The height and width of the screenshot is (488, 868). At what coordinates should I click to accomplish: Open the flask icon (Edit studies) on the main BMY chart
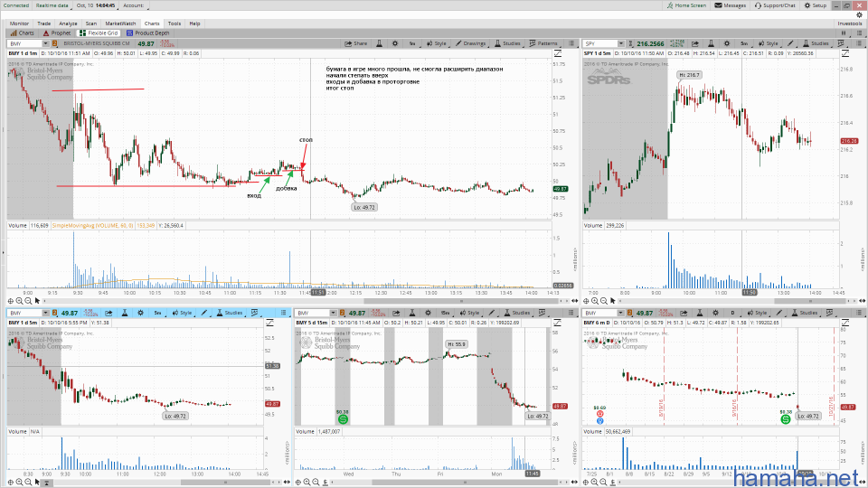(379, 43)
